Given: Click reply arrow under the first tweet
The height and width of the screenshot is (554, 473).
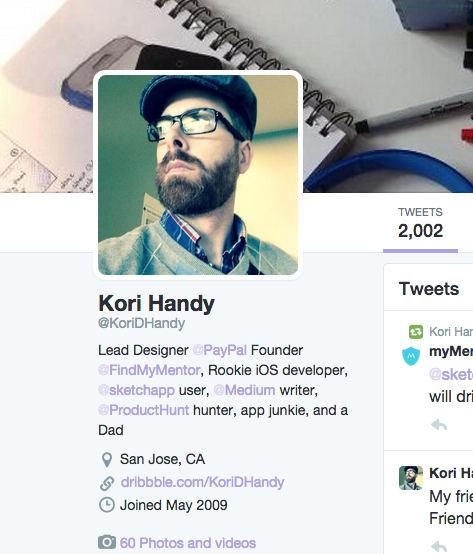Looking at the screenshot, I should click(439, 424).
